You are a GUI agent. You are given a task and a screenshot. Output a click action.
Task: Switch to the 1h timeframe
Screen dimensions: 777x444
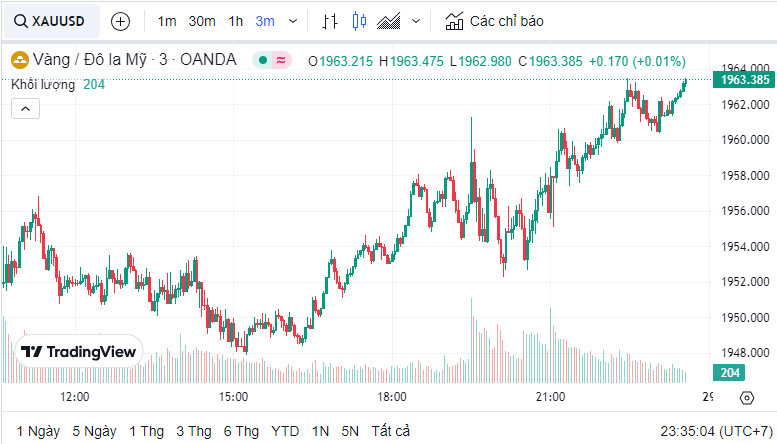tap(236, 20)
